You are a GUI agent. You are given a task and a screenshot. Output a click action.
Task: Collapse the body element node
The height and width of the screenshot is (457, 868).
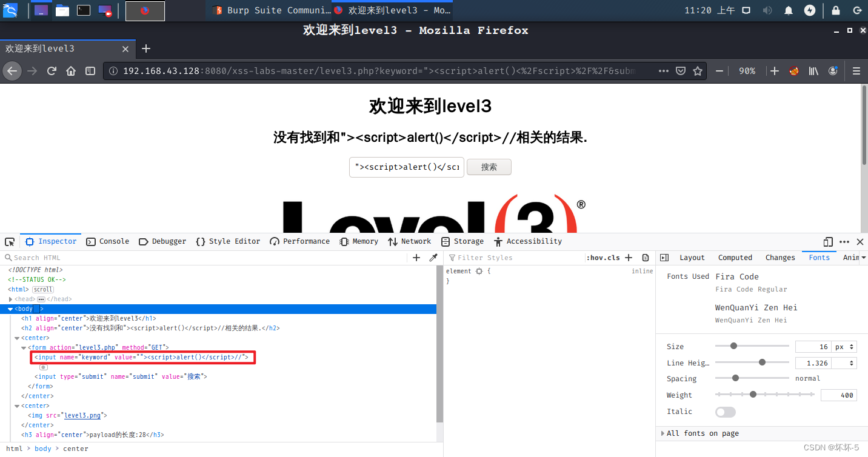(x=11, y=309)
